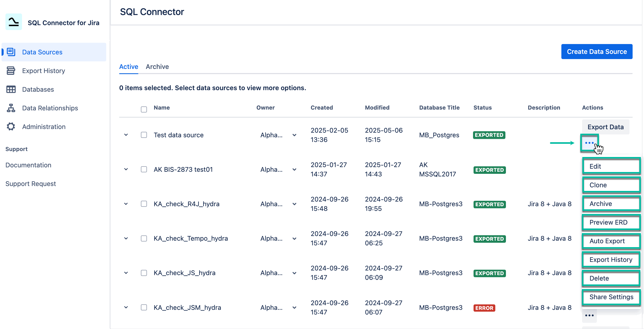Select Share Settings in the actions menu
Screen dimensions: 644x329
[611, 297]
